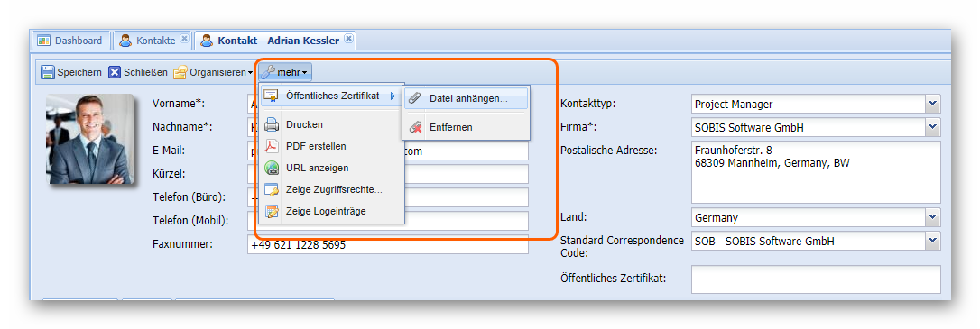The height and width of the screenshot is (329, 980).
Task: Switch to the Kontakte tab
Action: coord(153,41)
